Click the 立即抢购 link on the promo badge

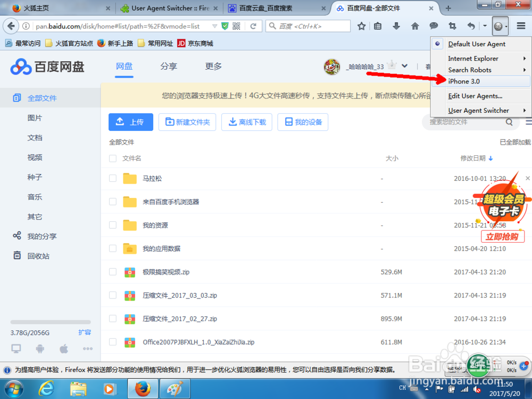click(502, 236)
